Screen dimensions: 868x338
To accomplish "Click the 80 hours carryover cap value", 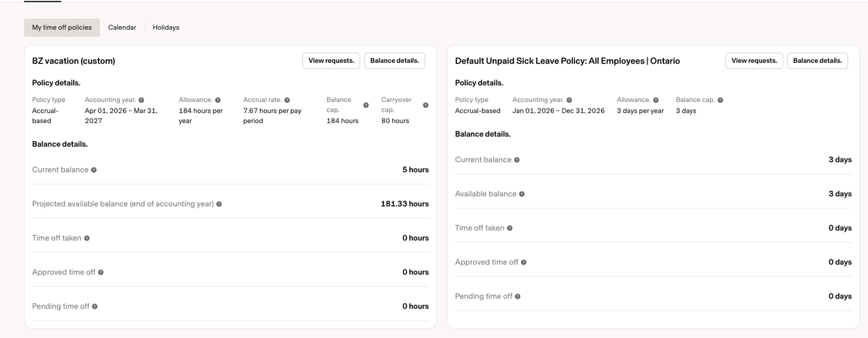I will click(x=395, y=121).
